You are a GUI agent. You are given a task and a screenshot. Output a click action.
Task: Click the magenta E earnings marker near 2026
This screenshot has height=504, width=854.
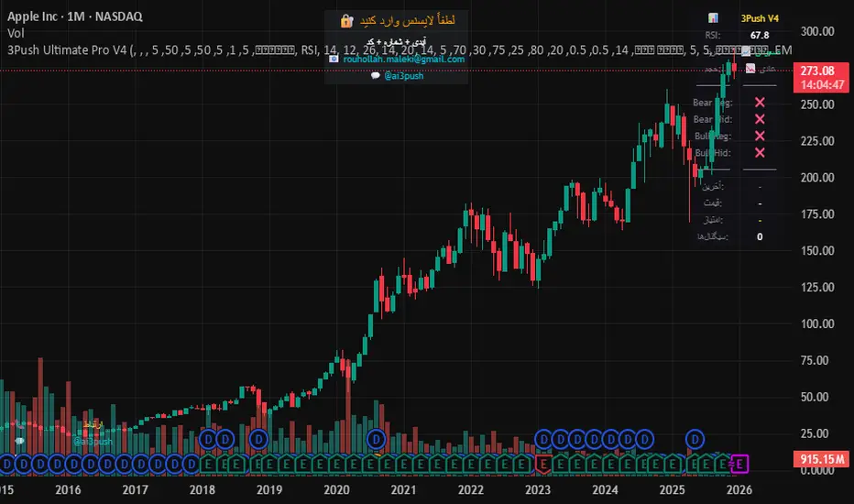pyautogui.click(x=740, y=464)
